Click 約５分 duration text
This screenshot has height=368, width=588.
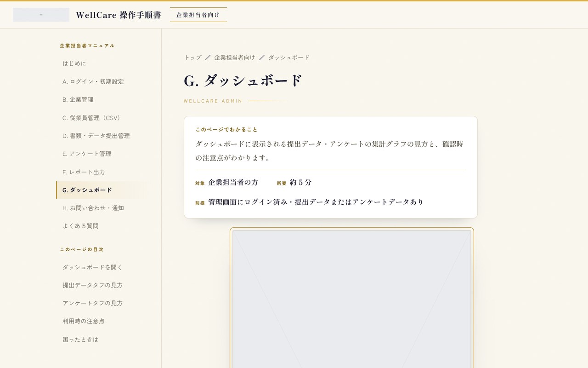(301, 182)
